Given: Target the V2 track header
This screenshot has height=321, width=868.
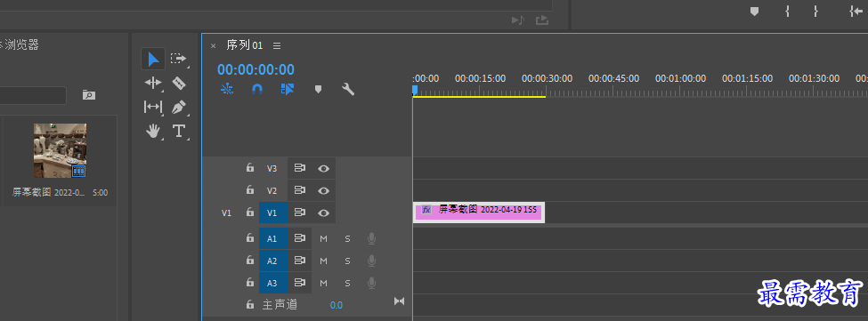Looking at the screenshot, I should tap(272, 190).
